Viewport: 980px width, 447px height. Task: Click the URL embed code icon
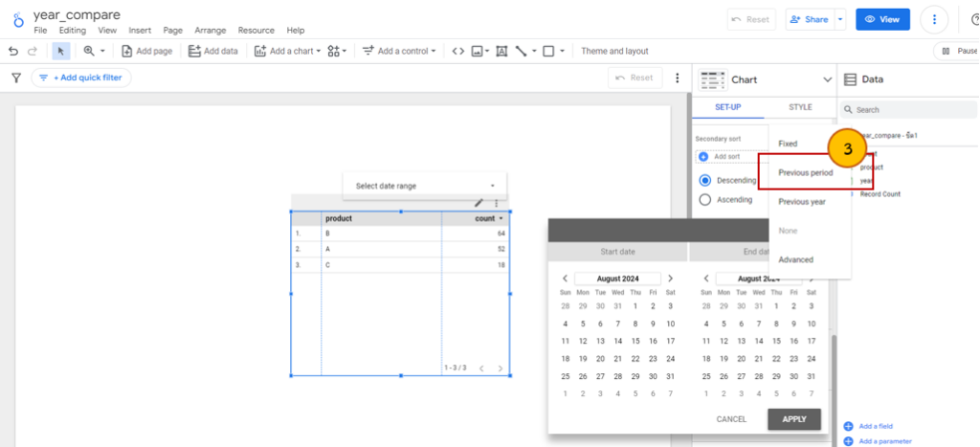[x=457, y=51]
